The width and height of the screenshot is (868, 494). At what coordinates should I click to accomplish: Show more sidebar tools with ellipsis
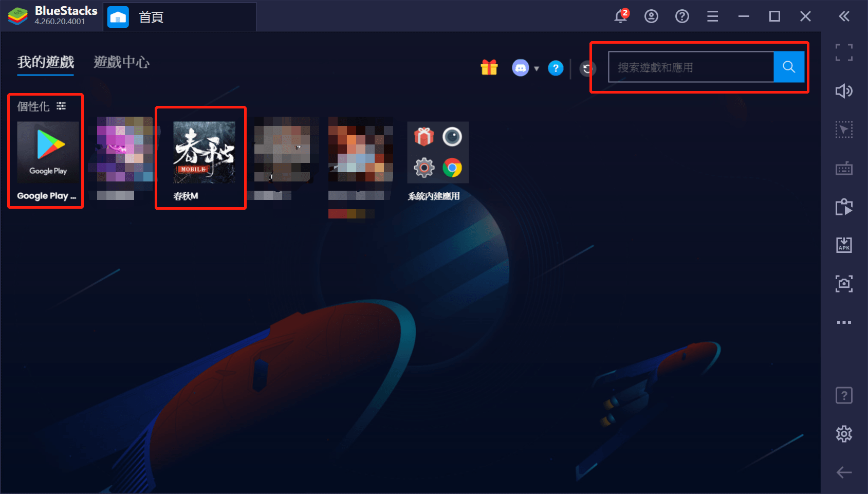tap(844, 322)
